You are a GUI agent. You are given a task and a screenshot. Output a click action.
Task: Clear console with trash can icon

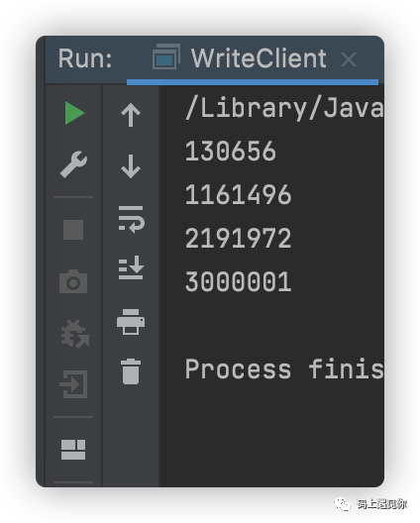click(x=131, y=371)
